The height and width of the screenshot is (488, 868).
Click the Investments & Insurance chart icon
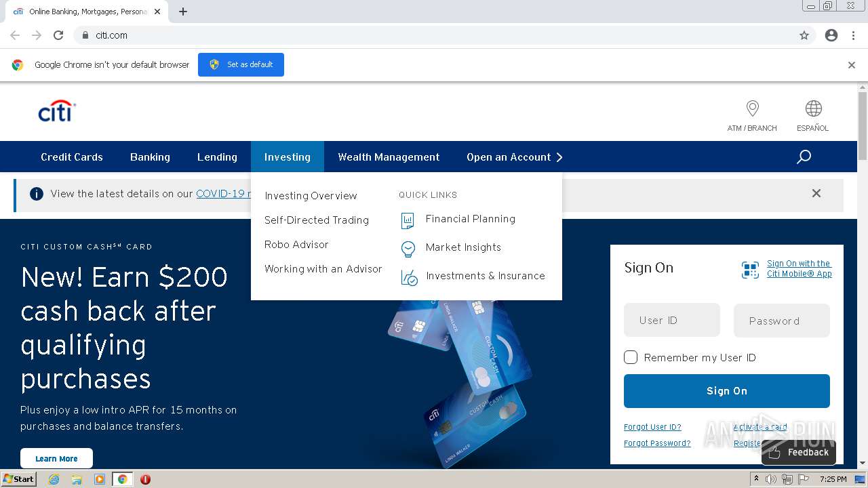pos(409,277)
